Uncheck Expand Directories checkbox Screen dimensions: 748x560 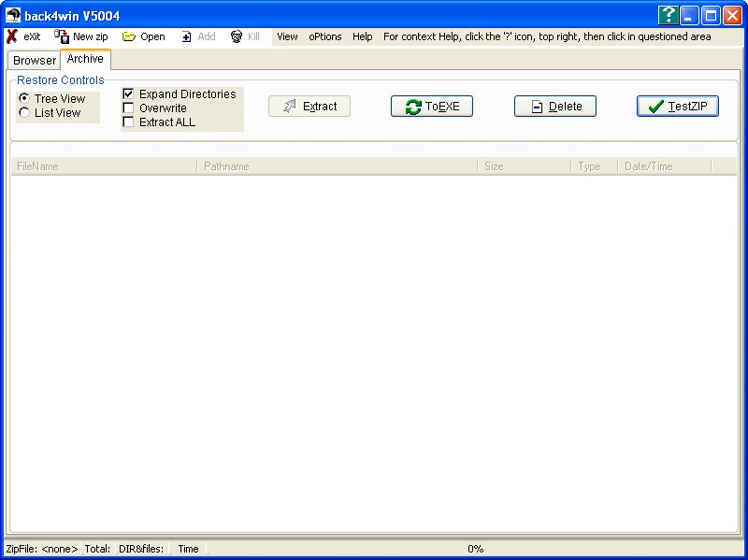(128, 93)
